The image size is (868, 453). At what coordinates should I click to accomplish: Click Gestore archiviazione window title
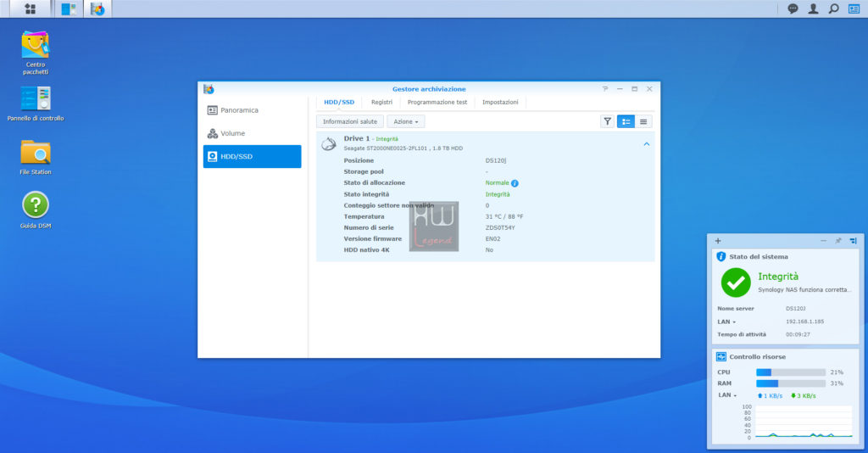click(429, 89)
